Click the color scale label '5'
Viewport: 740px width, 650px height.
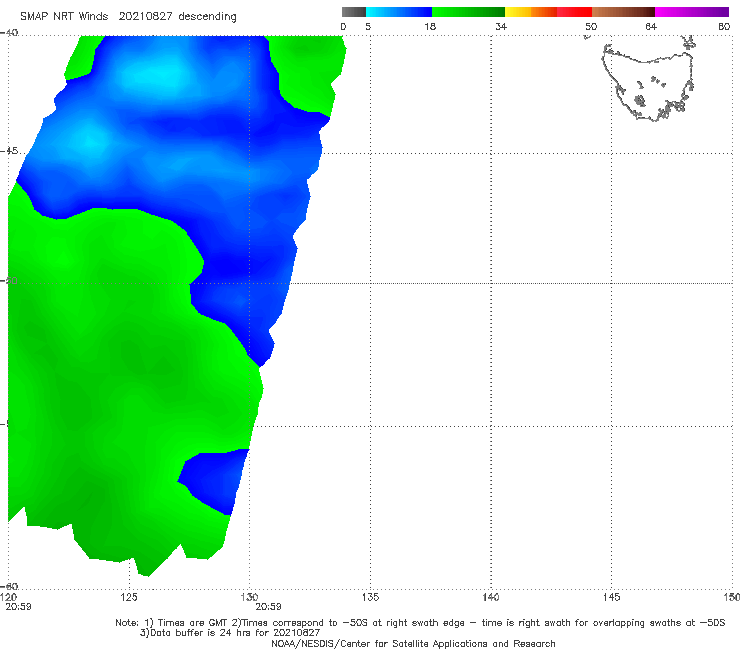coord(368,27)
